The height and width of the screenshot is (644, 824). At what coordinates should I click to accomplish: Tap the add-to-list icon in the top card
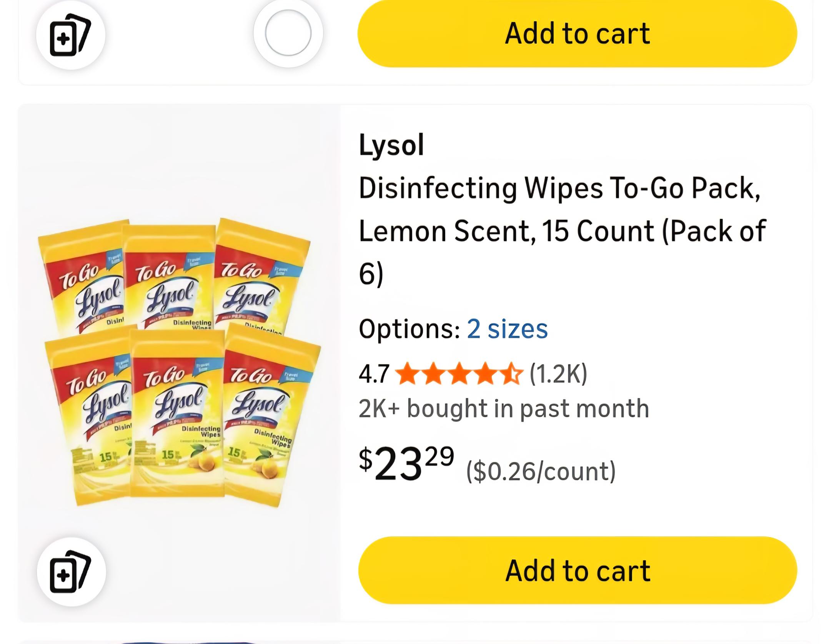pos(71,35)
